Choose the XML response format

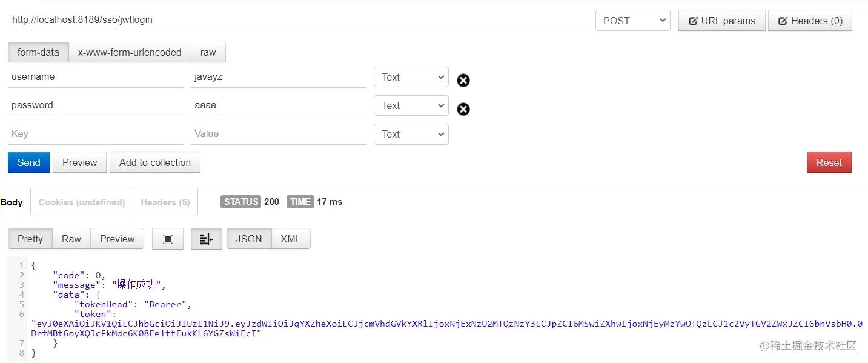[x=291, y=239]
